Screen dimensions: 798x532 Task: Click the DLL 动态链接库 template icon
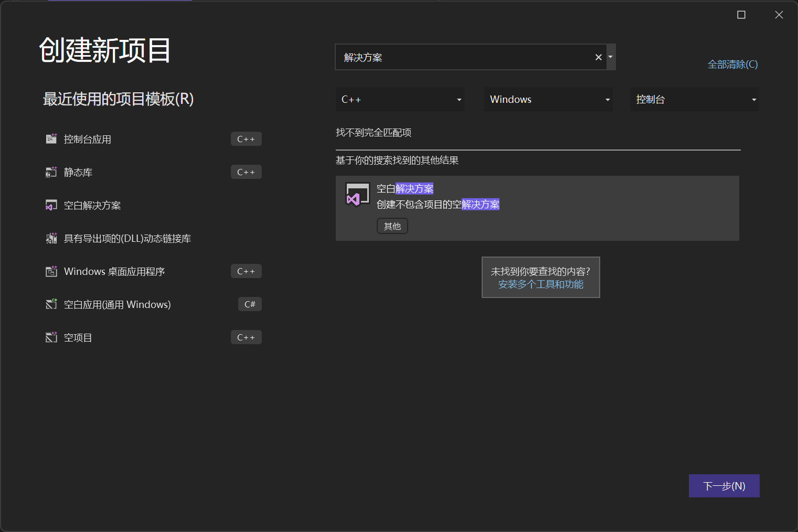[51, 238]
